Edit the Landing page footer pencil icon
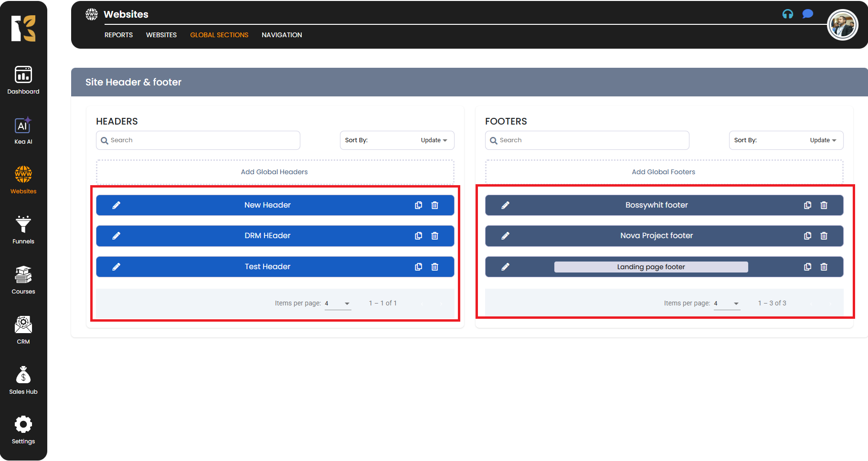The width and height of the screenshot is (868, 461). [505, 267]
